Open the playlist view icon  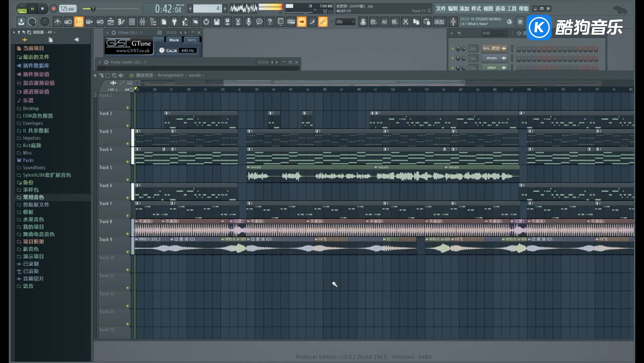pos(110,22)
